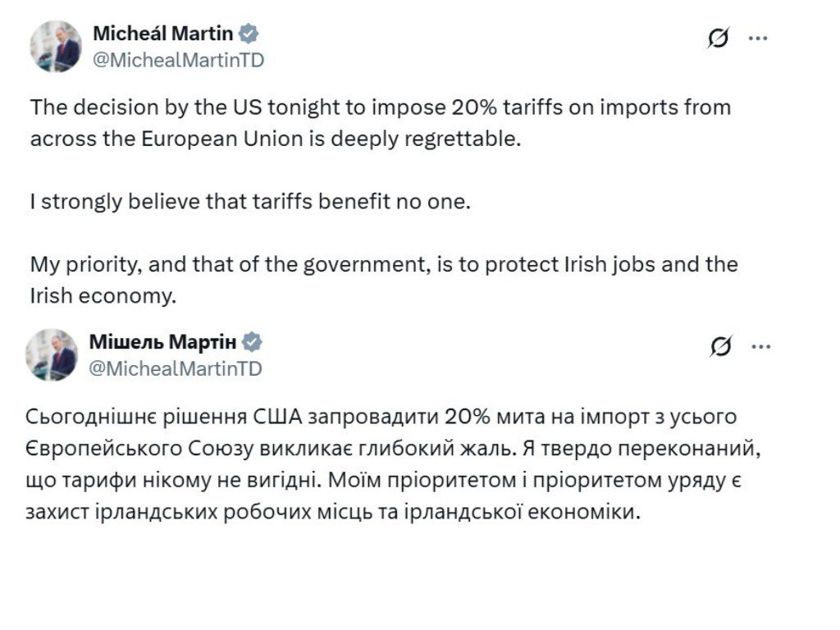Select the Grok explain icon beside the ellipsis
The height and width of the screenshot is (630, 840).
coord(719,36)
